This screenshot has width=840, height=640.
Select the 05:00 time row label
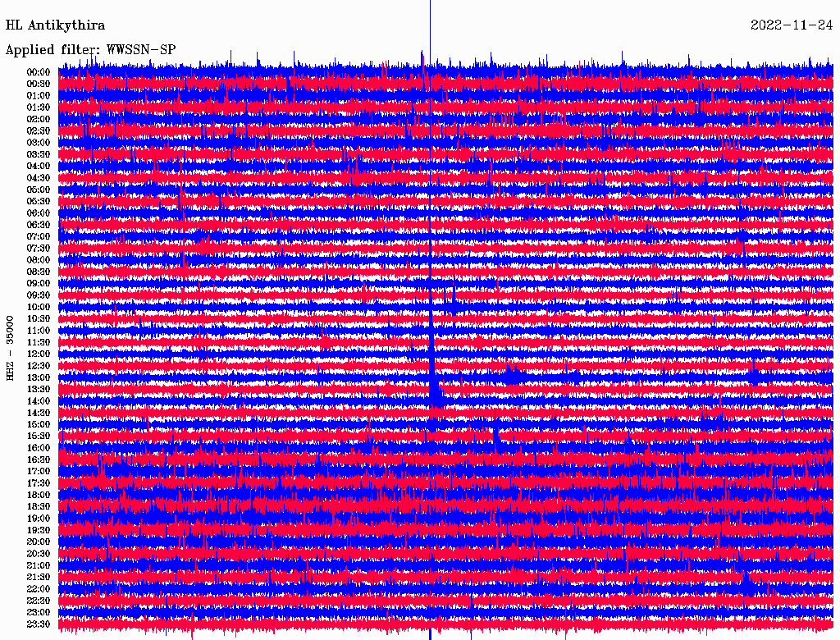coord(38,190)
